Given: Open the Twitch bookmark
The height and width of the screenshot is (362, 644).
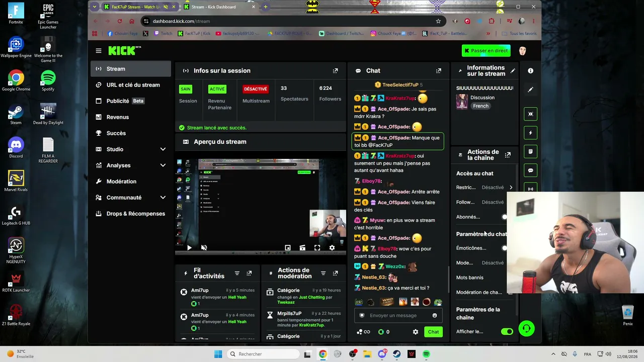Looking at the screenshot, I should [x=163, y=34].
